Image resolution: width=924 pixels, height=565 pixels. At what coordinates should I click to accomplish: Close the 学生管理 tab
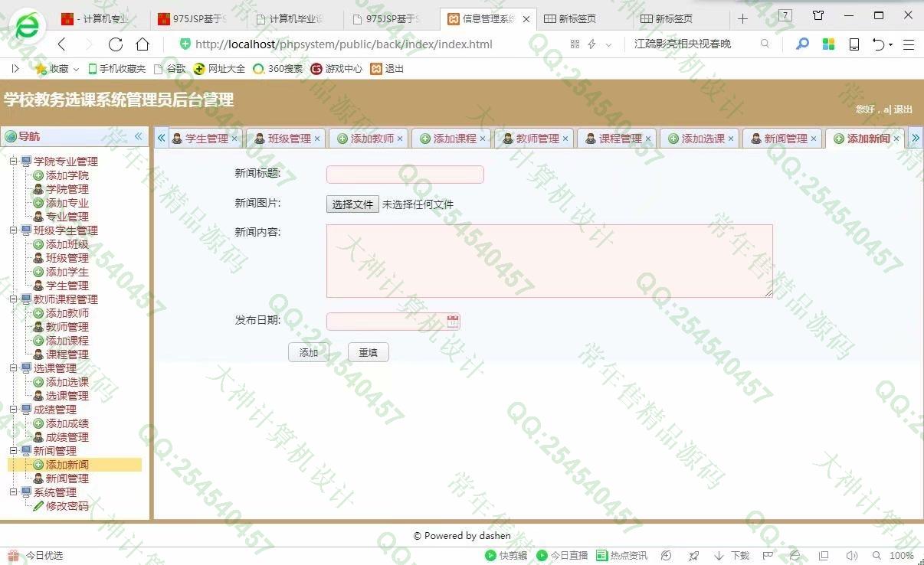234,139
